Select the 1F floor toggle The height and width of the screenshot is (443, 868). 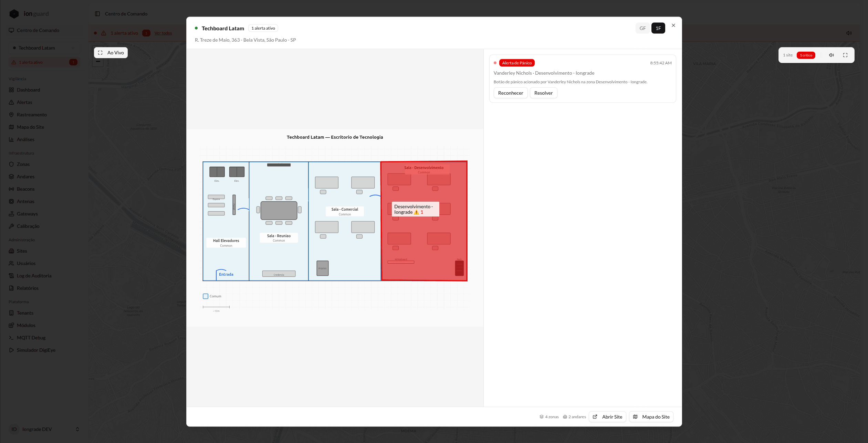pyautogui.click(x=658, y=28)
